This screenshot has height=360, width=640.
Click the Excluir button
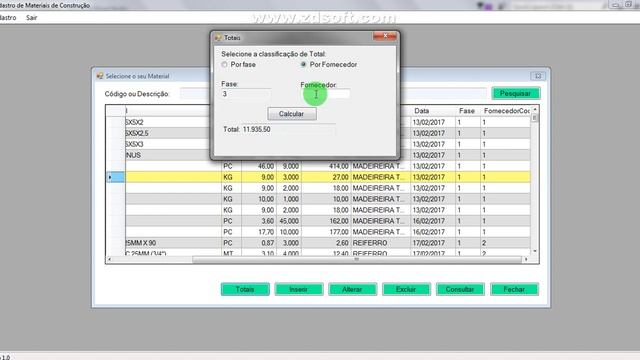pyautogui.click(x=406, y=289)
